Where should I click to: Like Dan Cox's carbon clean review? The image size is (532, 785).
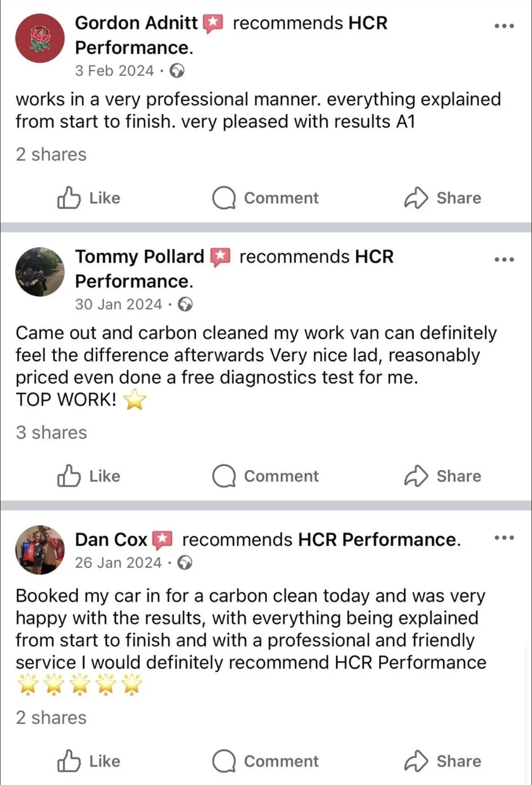pyautogui.click(x=89, y=761)
